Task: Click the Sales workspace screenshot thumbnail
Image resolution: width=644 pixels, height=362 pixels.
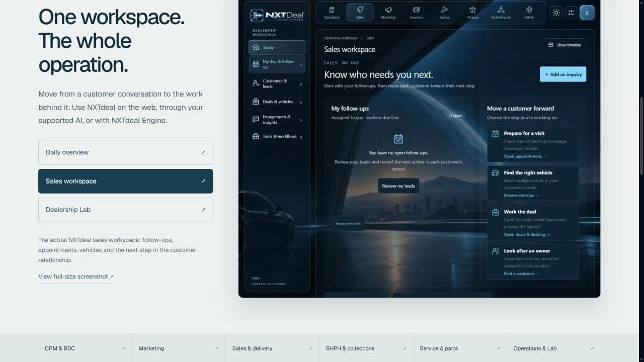Action: click(x=419, y=148)
